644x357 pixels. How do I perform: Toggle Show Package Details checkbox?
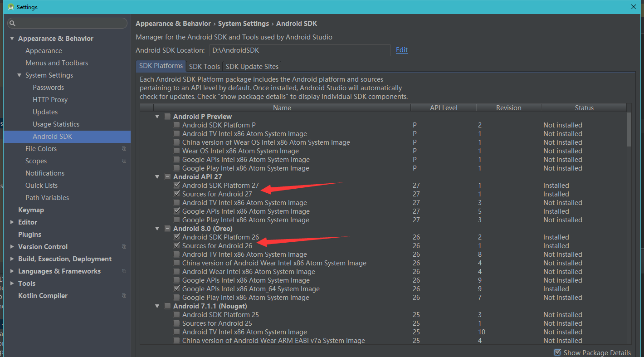click(557, 352)
